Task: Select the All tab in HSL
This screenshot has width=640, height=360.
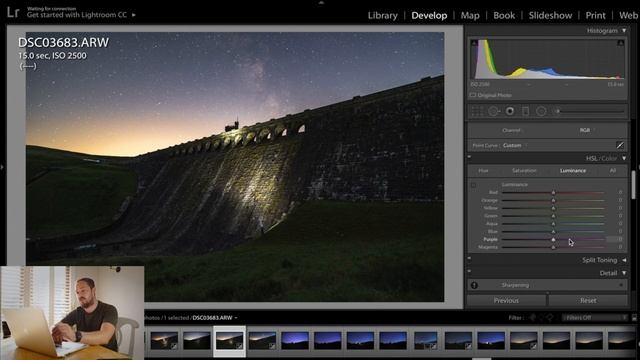Action: (x=613, y=171)
